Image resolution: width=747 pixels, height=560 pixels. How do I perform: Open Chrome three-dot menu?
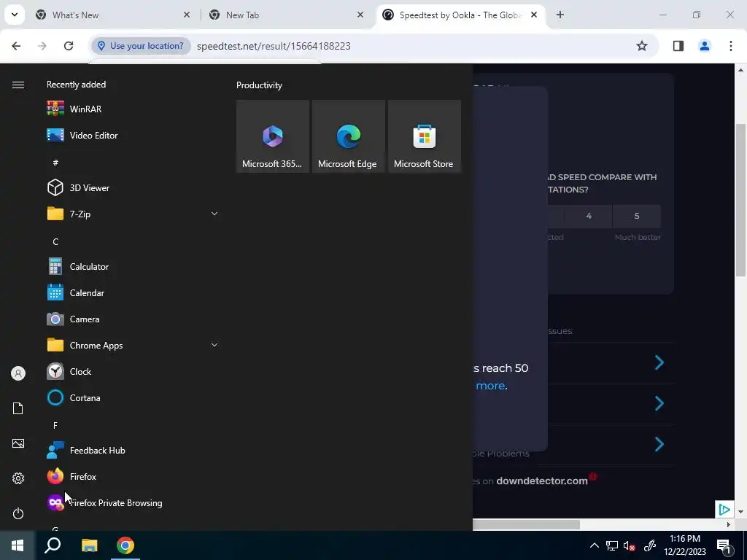(x=731, y=46)
